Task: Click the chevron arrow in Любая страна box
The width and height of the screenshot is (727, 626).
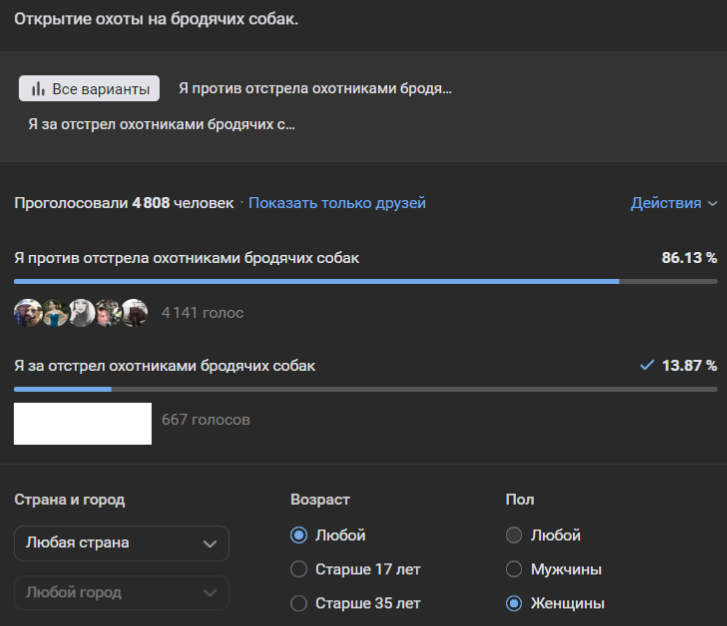Action: (x=210, y=543)
